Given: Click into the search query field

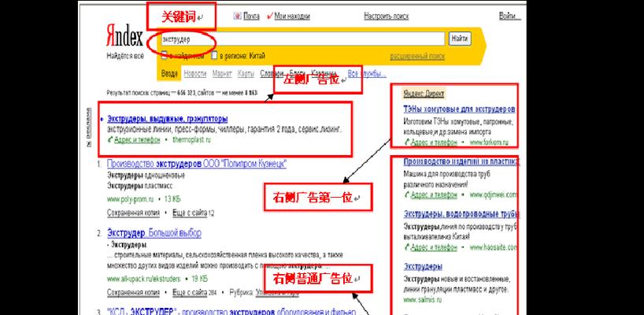Looking at the screenshot, I should [x=302, y=39].
